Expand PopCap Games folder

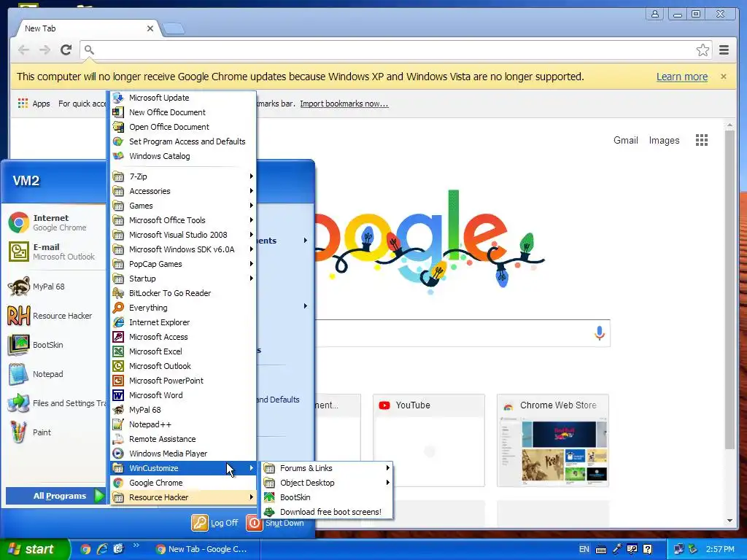point(183,264)
